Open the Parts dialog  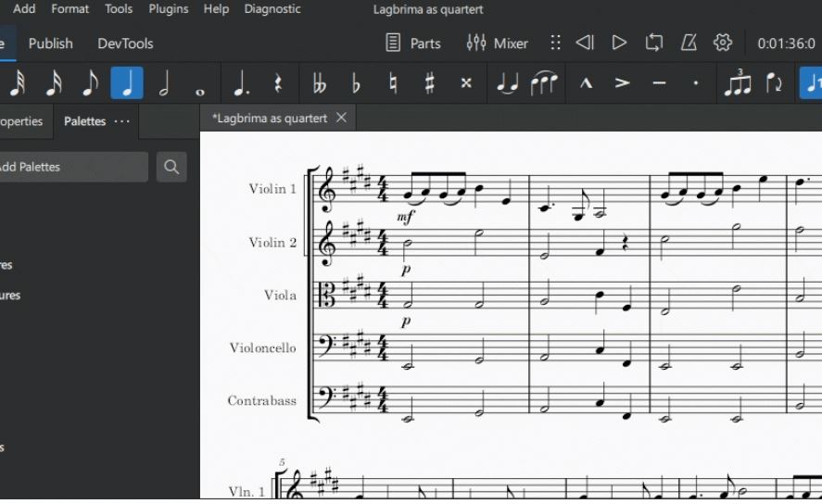(413, 44)
